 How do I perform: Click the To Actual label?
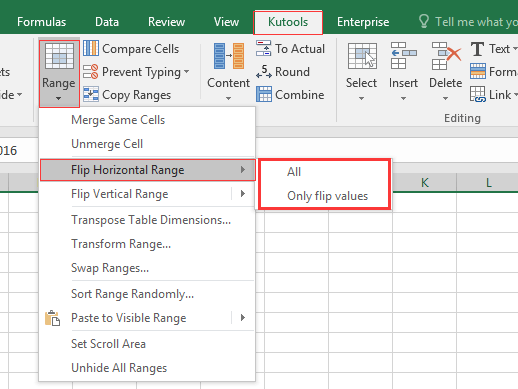tap(300, 49)
